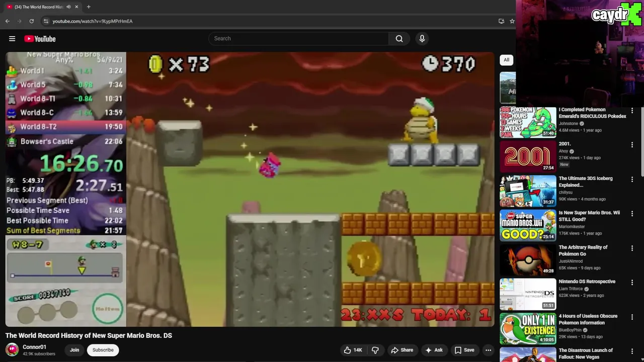This screenshot has height=362, width=644.
Task: Open the options menu for Arbitrary Reality of Pokémon Go
Action: (632, 248)
